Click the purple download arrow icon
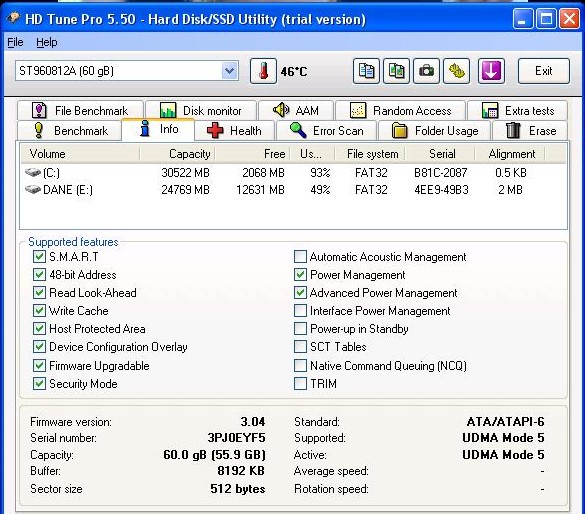This screenshot has width=585, height=514. (491, 71)
